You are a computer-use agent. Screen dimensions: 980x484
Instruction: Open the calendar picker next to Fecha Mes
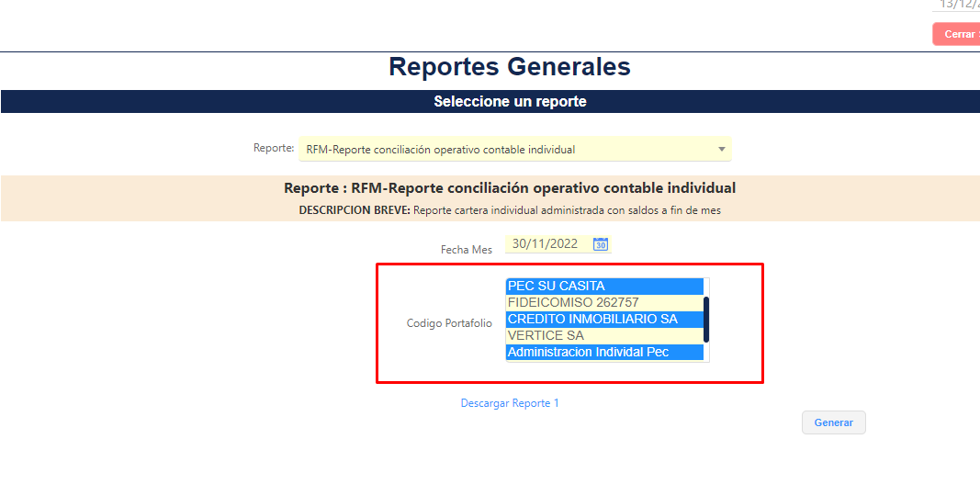pos(601,244)
